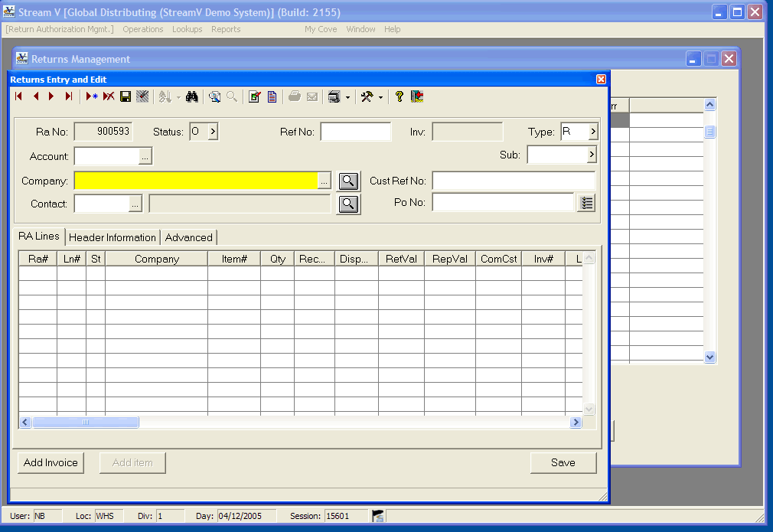Go to first record in toolbar
The image size is (773, 532).
coord(18,96)
